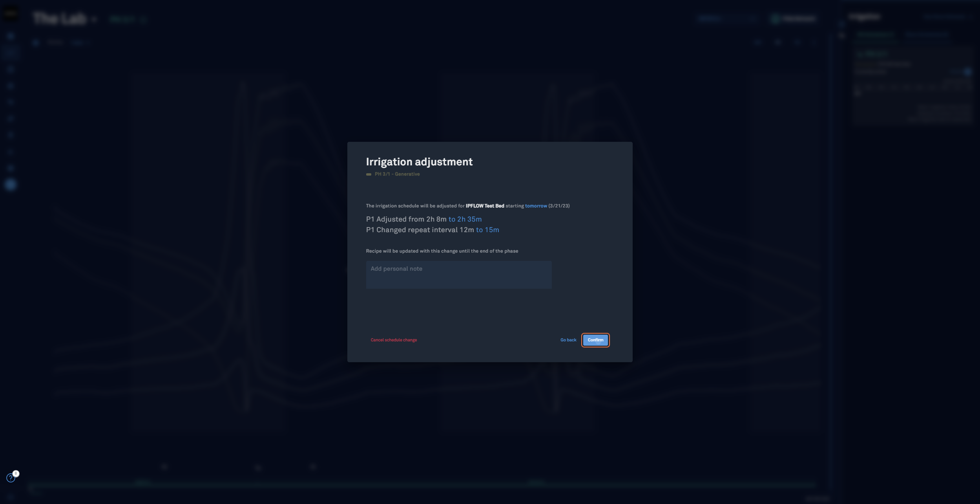Click the 'Irrigation adjustment' heading
The height and width of the screenshot is (504, 980).
pyautogui.click(x=419, y=162)
